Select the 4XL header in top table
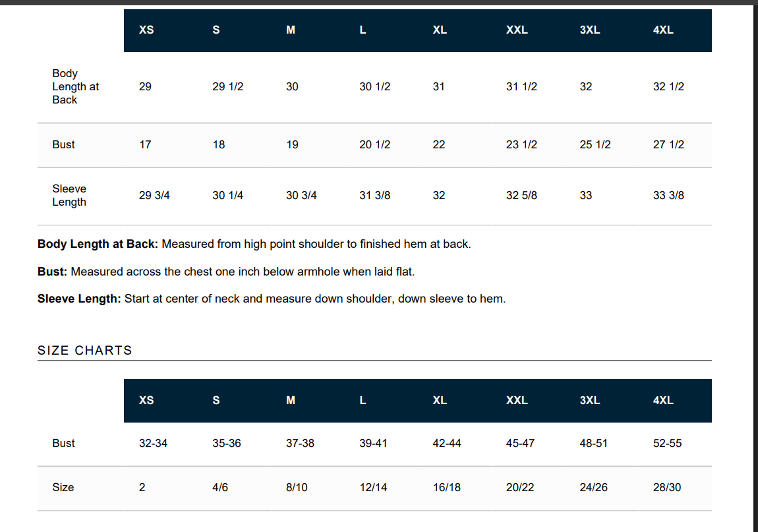 (x=663, y=30)
